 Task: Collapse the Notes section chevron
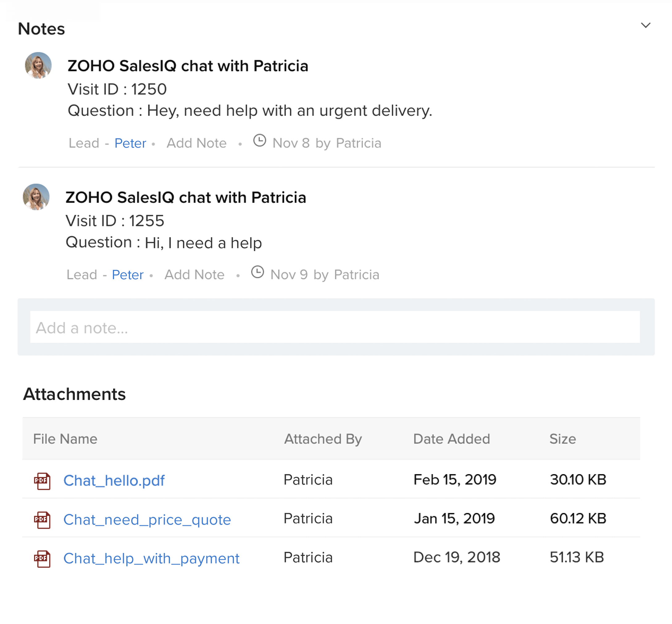645,26
